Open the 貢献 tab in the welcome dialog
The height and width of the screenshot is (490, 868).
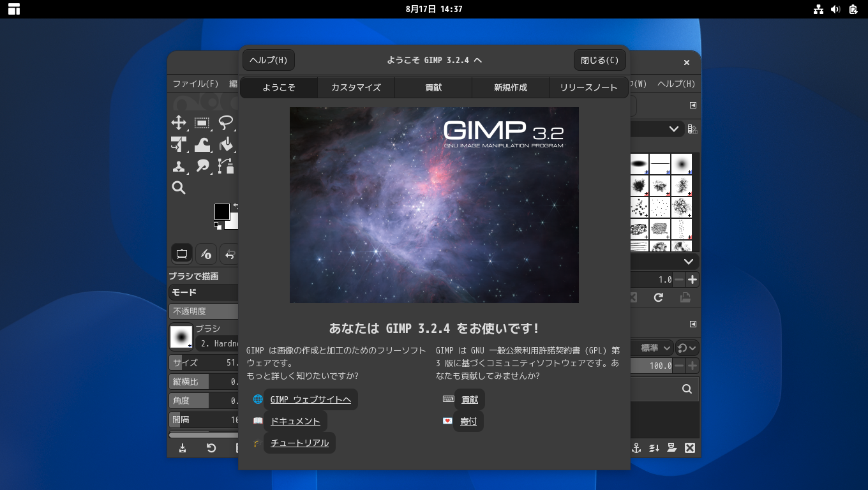tap(433, 87)
